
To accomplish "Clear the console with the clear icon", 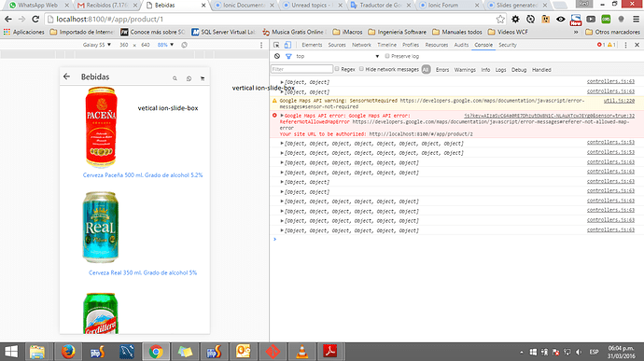I will pos(277,56).
